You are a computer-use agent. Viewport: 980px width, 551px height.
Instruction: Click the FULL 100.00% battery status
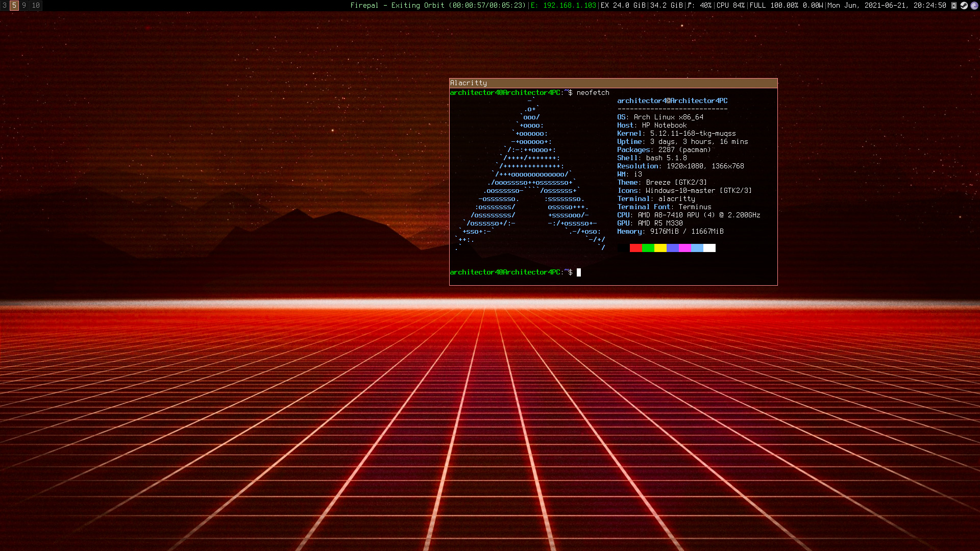pyautogui.click(x=786, y=6)
